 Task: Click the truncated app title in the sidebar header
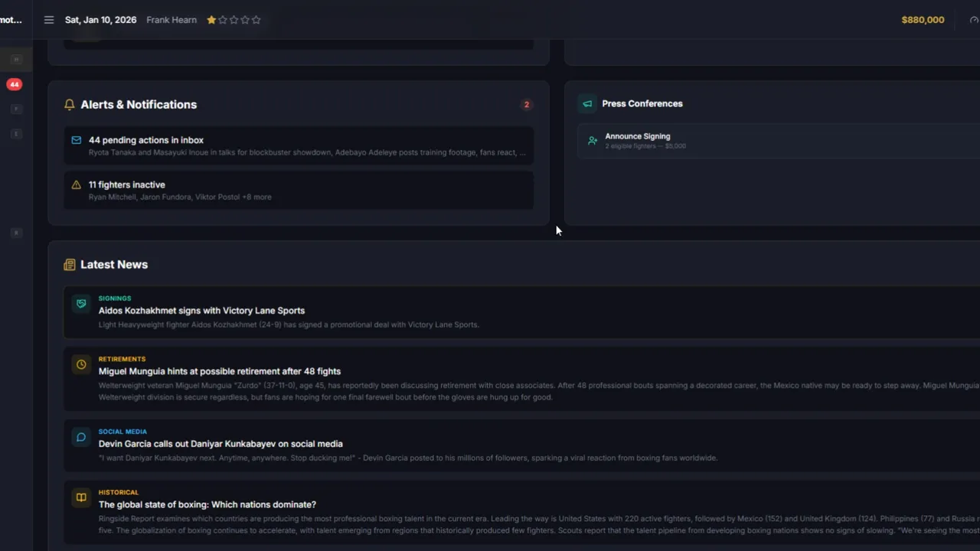click(11, 20)
